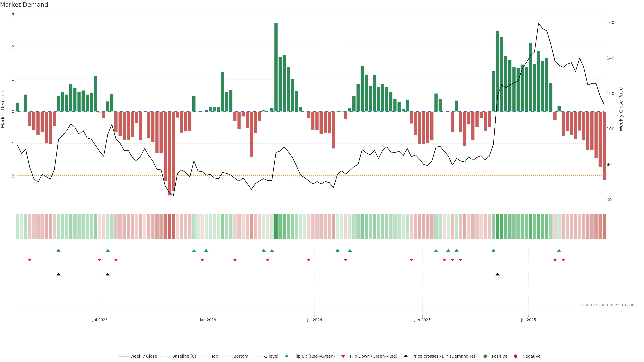Image resolution: width=644 pixels, height=362 pixels.
Task: Click the darkest green heatmap strip cell
Action: pos(276,226)
